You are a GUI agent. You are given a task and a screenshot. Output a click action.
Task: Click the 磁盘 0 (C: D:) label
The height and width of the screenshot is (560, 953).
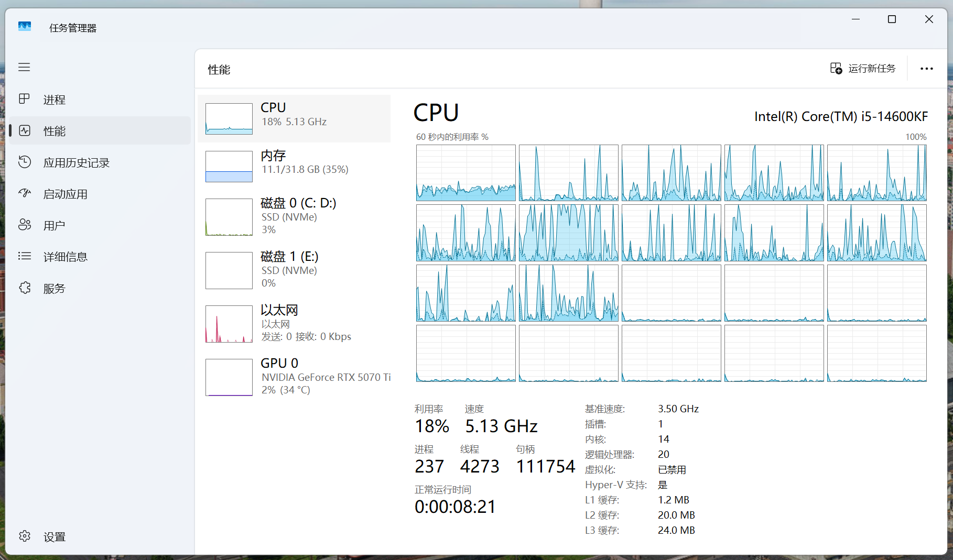(298, 203)
